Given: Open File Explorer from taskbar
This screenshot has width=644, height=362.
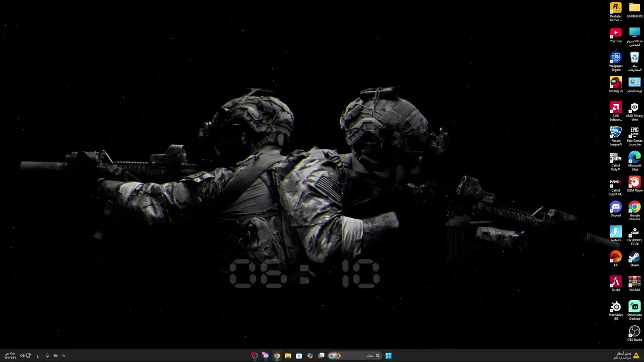Looking at the screenshot, I should (x=288, y=355).
